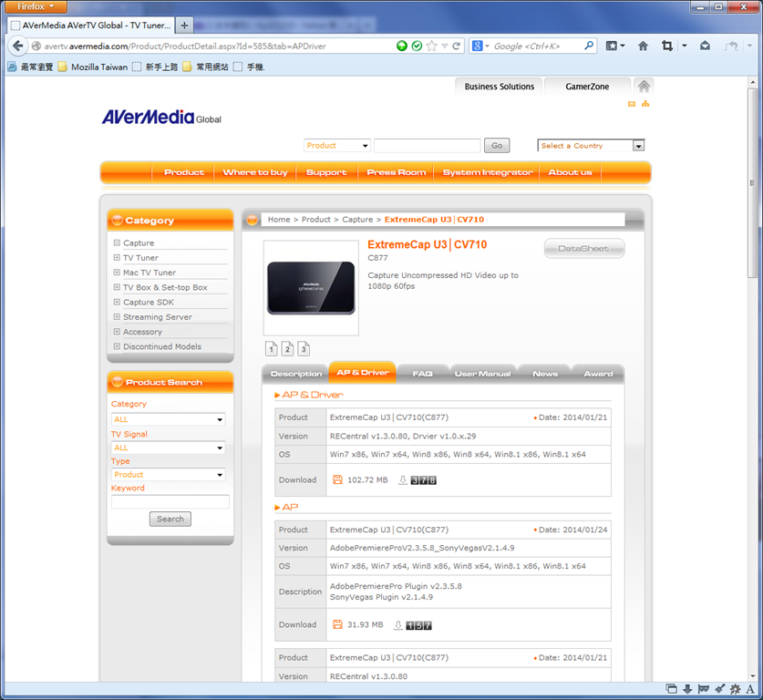The image size is (763, 700).
Task: Click the Home breadcrumb link
Action: (x=279, y=220)
